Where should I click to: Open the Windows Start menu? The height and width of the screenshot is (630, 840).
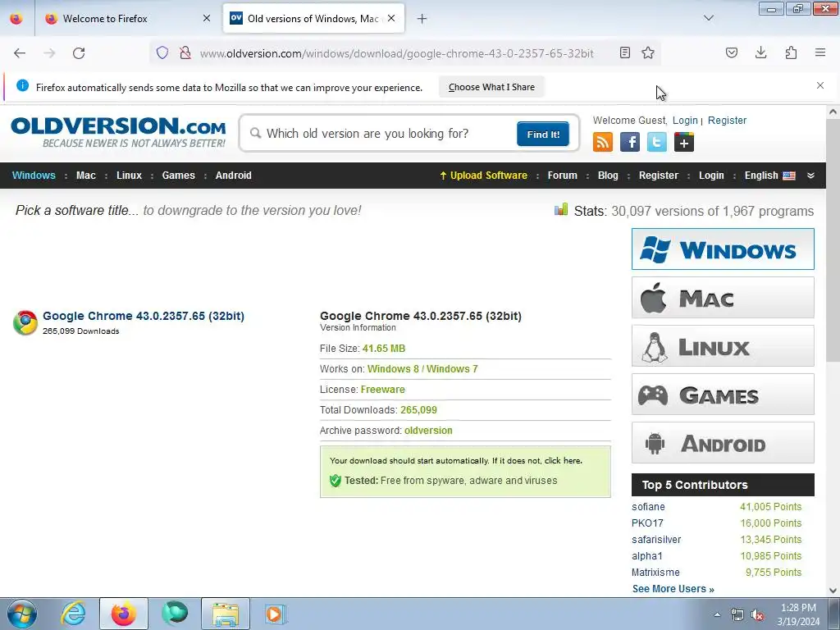[x=22, y=614]
